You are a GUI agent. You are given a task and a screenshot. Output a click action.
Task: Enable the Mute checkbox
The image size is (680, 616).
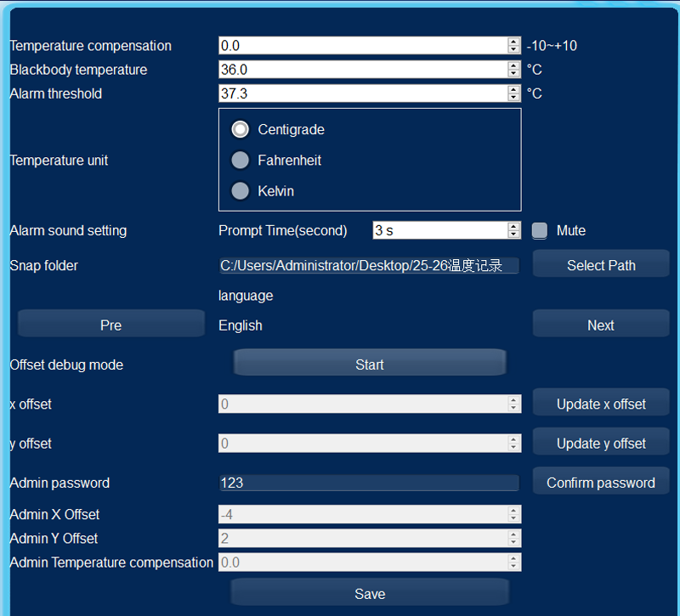pos(540,230)
